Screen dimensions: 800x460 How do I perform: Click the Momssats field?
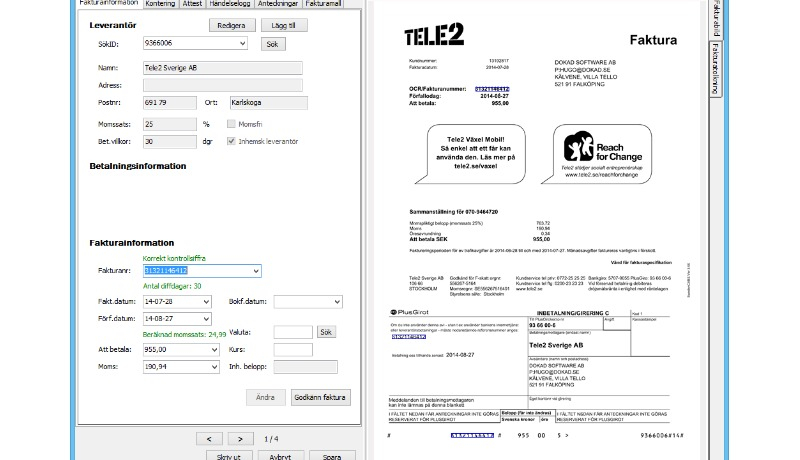tap(169, 124)
